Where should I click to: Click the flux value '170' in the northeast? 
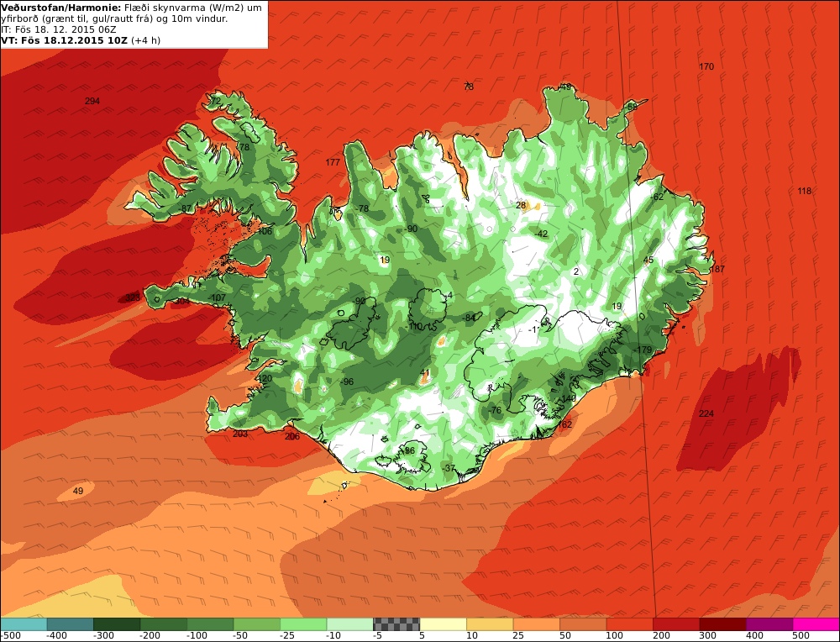(x=706, y=66)
